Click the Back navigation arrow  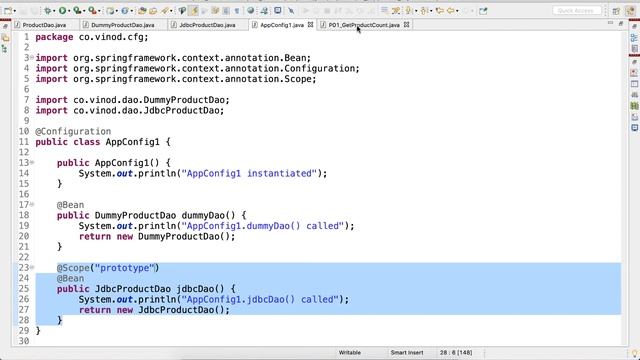(x=451, y=11)
